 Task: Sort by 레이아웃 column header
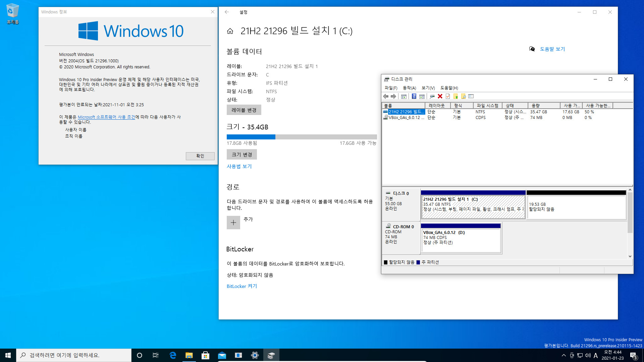(x=438, y=106)
